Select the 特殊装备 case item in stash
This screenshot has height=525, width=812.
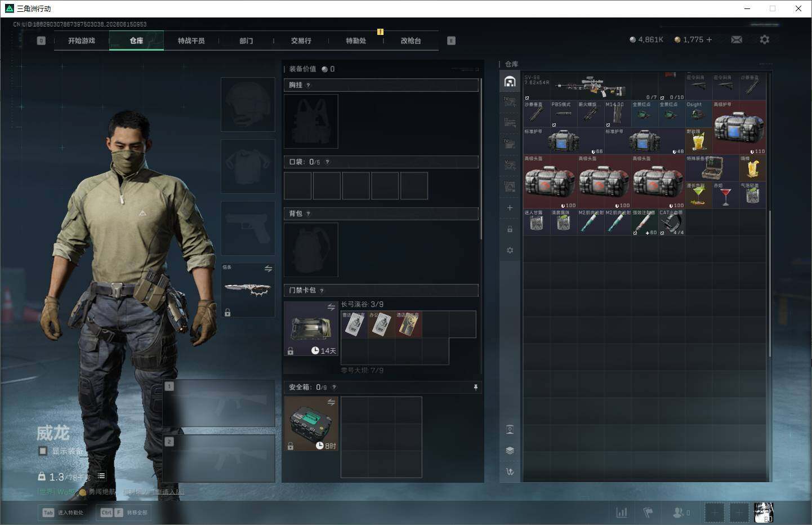[x=712, y=168]
